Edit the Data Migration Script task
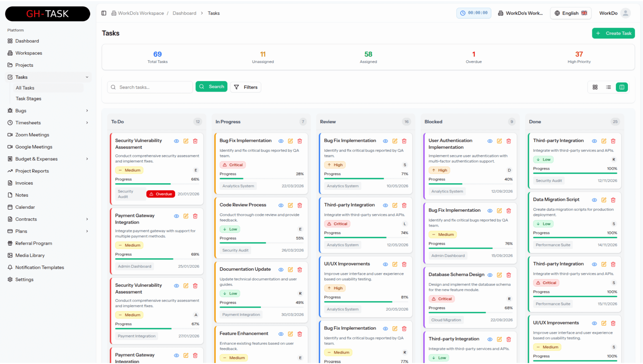Viewport: 643px width, 364px height. [604, 200]
